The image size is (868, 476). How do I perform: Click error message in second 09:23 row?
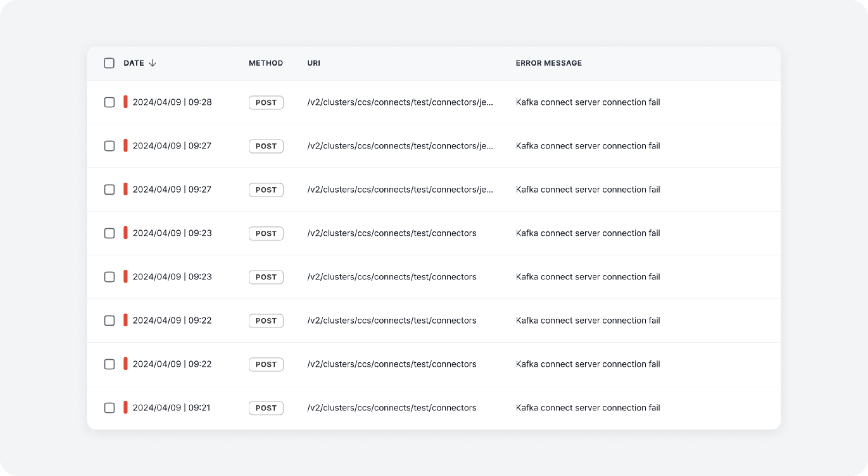tap(588, 277)
